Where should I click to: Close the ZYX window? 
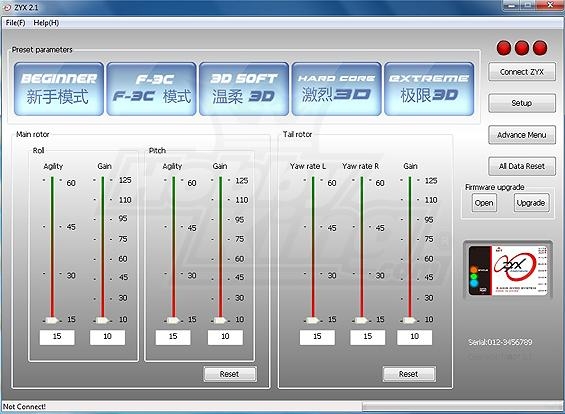[550, 5]
